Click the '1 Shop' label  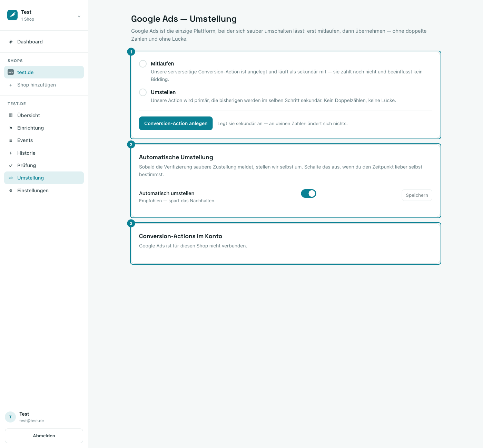tap(28, 19)
